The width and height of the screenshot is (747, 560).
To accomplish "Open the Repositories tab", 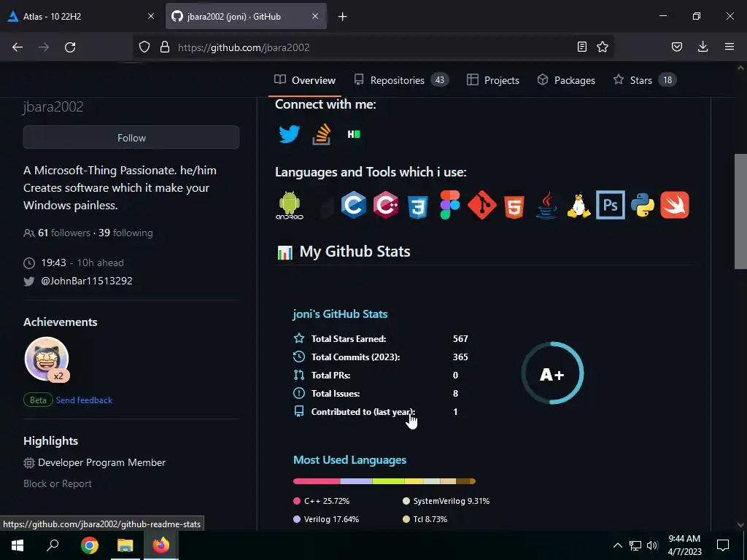I will [x=401, y=80].
